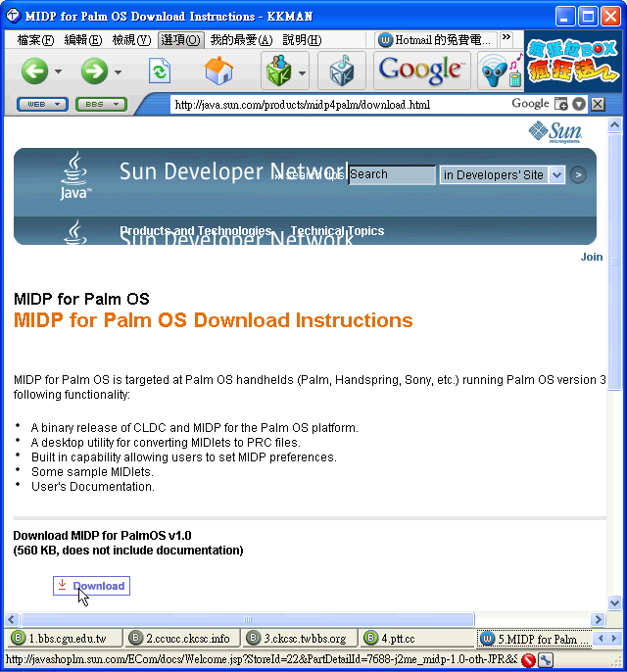The width and height of the screenshot is (627, 672).
Task: Open the BBS dropdown button
Action: pos(101,104)
